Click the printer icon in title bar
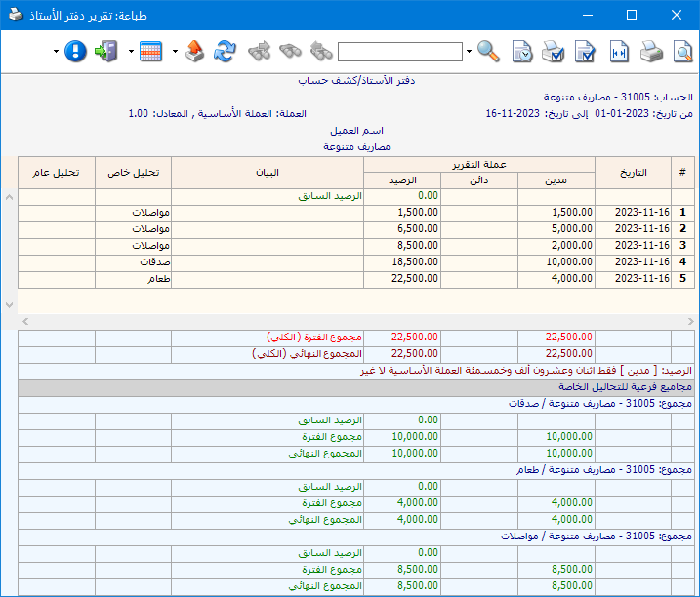Viewport: 700px width, 597px height. (16, 15)
